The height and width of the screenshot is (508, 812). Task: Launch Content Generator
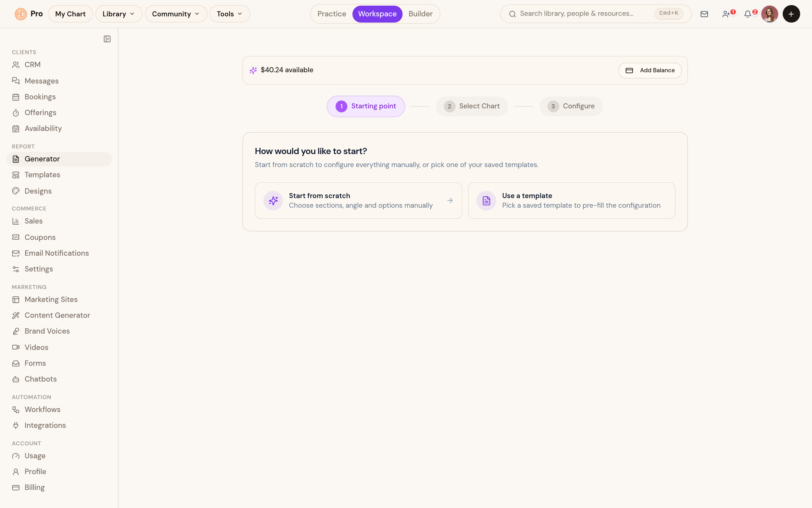(x=59, y=315)
